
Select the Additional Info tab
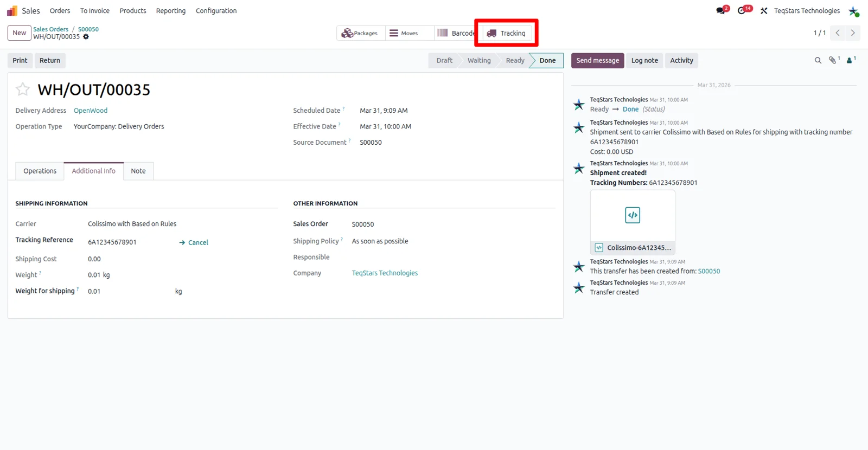(x=94, y=171)
